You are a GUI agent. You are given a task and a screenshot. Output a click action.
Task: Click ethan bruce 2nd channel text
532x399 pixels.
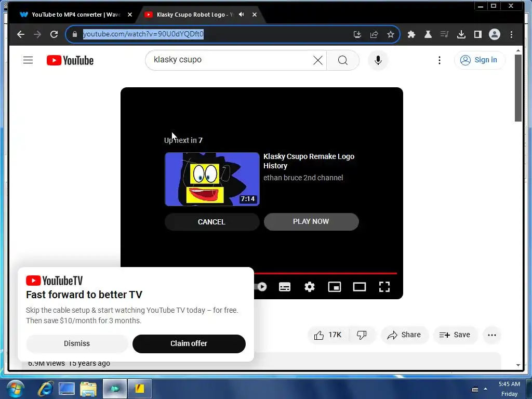point(303,178)
